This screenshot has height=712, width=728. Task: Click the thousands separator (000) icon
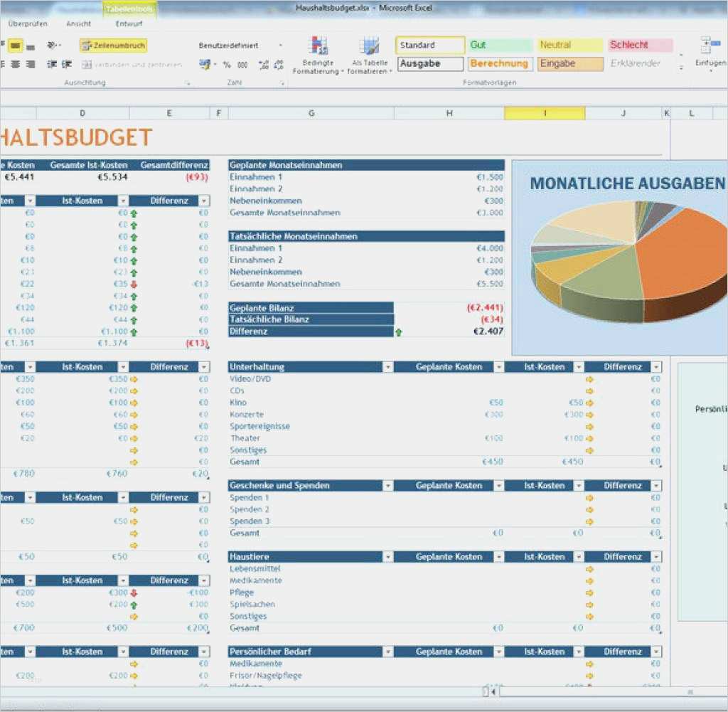(x=243, y=65)
